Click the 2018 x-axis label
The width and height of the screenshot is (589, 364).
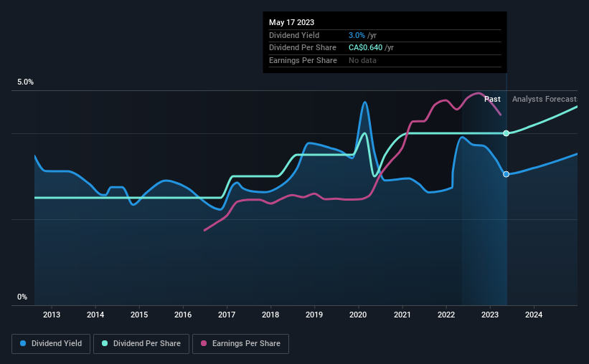click(270, 315)
